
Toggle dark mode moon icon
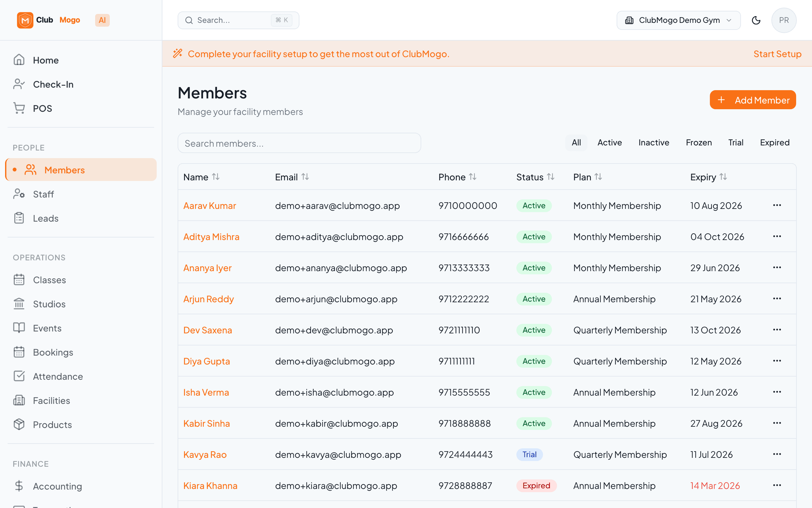point(756,20)
